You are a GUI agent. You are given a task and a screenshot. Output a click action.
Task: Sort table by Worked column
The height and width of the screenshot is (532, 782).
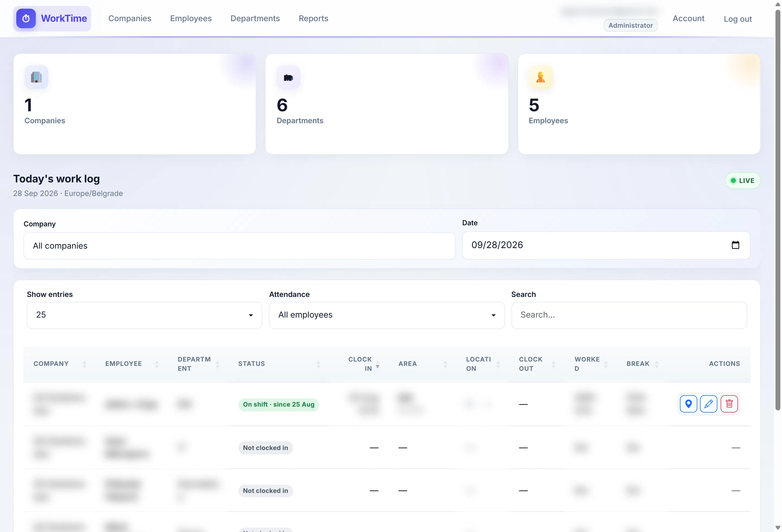pyautogui.click(x=606, y=364)
